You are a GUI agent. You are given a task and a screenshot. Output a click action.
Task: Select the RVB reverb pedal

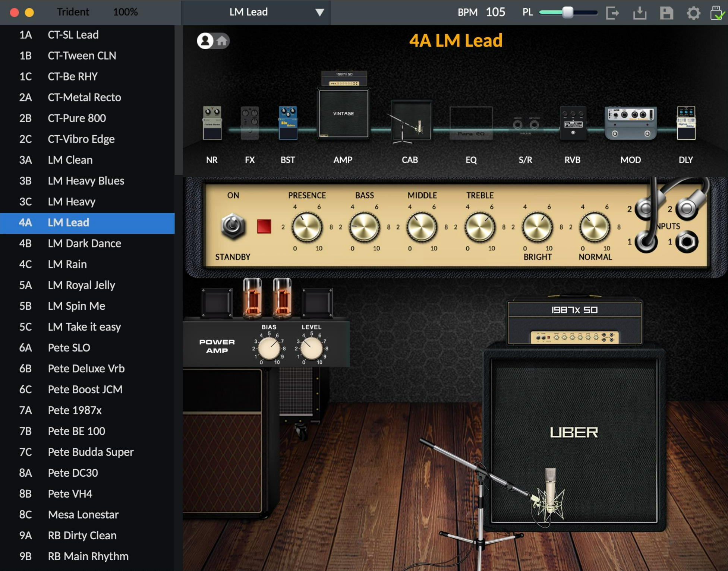[x=573, y=123]
